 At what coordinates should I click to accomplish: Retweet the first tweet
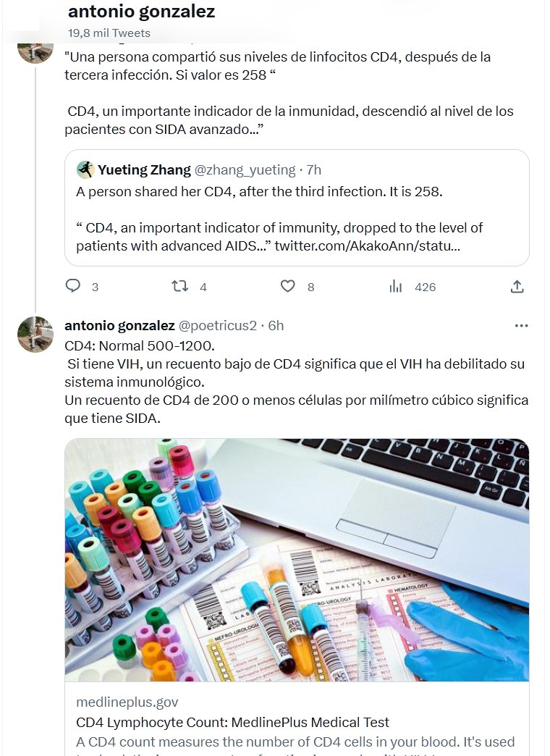(179, 287)
